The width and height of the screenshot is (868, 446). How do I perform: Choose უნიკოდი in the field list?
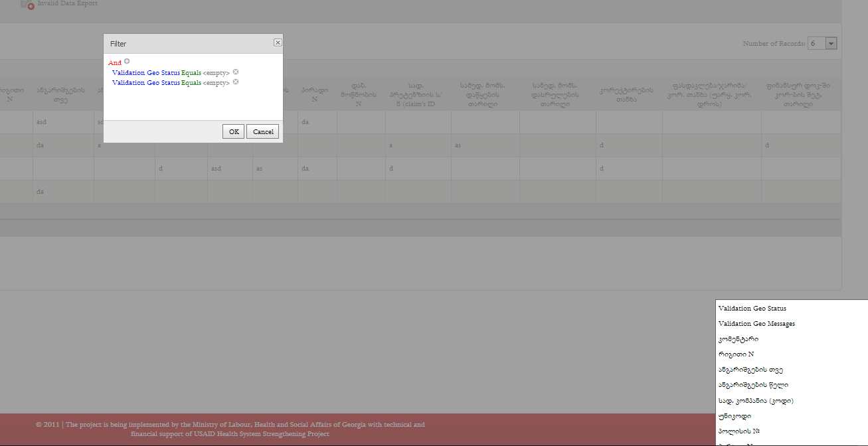(x=735, y=416)
